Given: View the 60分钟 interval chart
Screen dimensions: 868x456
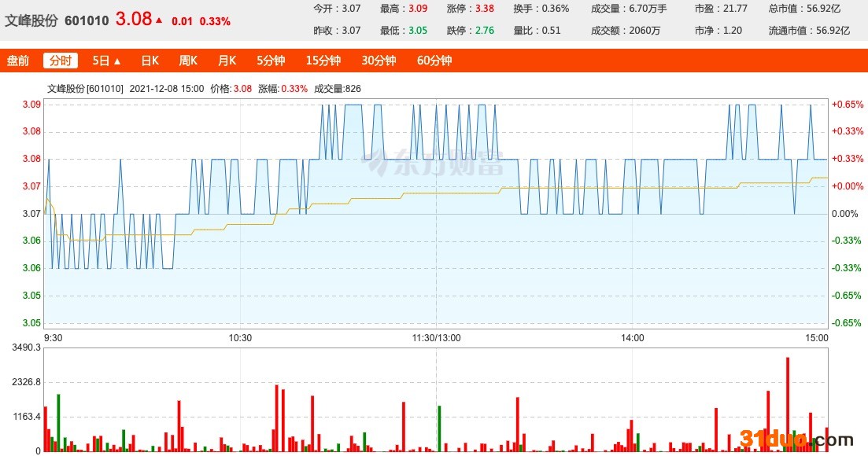Looking at the screenshot, I should click(x=434, y=61).
